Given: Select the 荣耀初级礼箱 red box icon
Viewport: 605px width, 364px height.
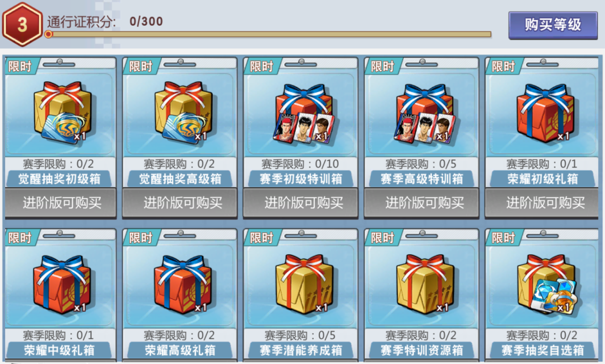Looking at the screenshot, I should [x=545, y=113].
